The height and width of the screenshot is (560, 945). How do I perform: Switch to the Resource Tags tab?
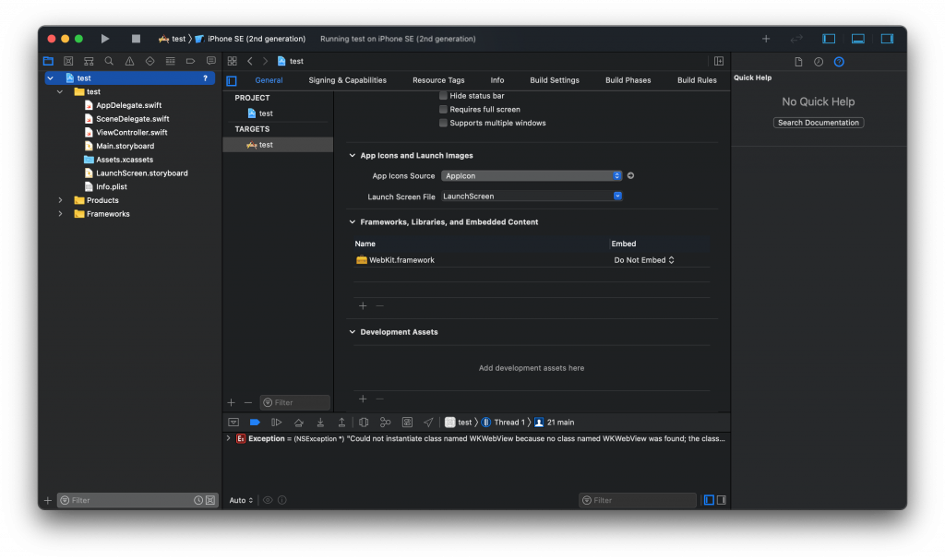point(438,80)
